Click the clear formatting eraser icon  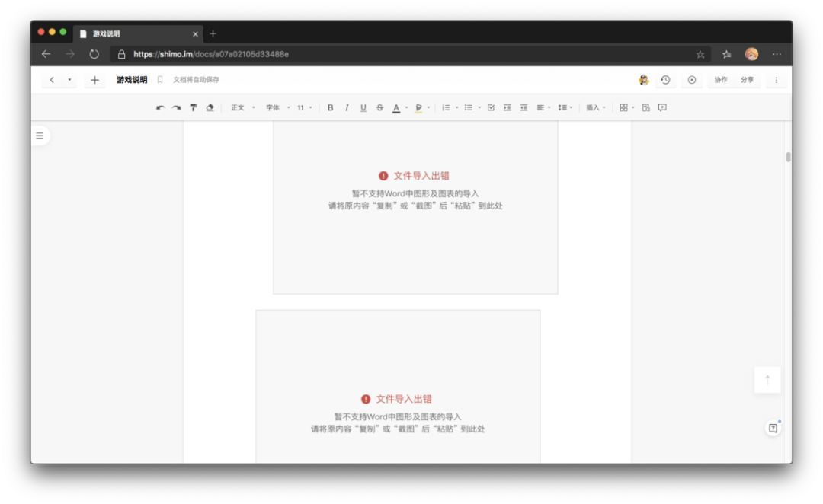click(210, 107)
